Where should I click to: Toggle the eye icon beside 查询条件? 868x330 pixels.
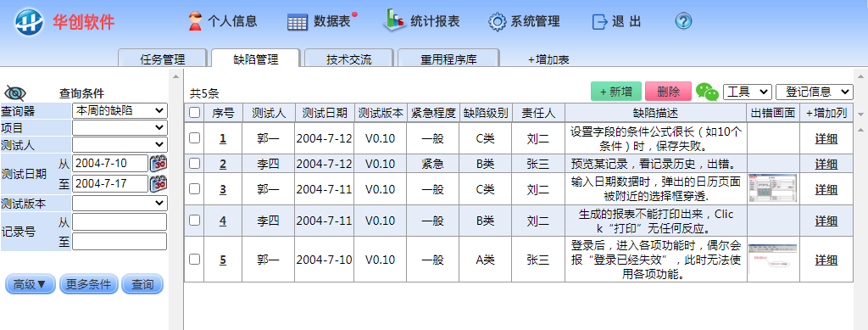point(15,93)
